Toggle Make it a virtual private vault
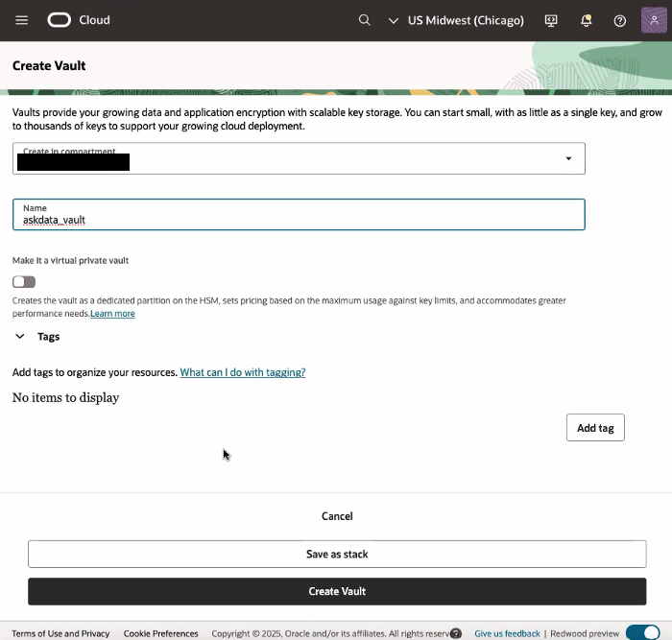The height and width of the screenshot is (640, 672). [24, 282]
